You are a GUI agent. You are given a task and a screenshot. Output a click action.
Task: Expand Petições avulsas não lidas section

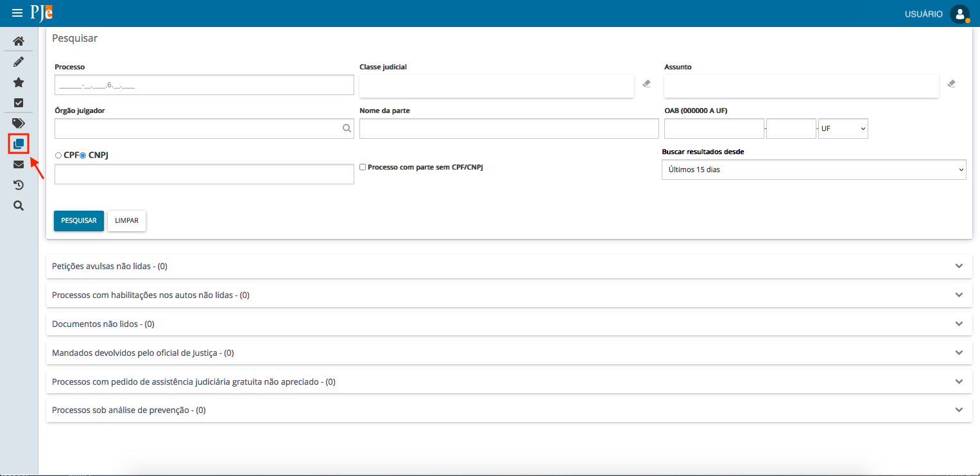[509, 266]
